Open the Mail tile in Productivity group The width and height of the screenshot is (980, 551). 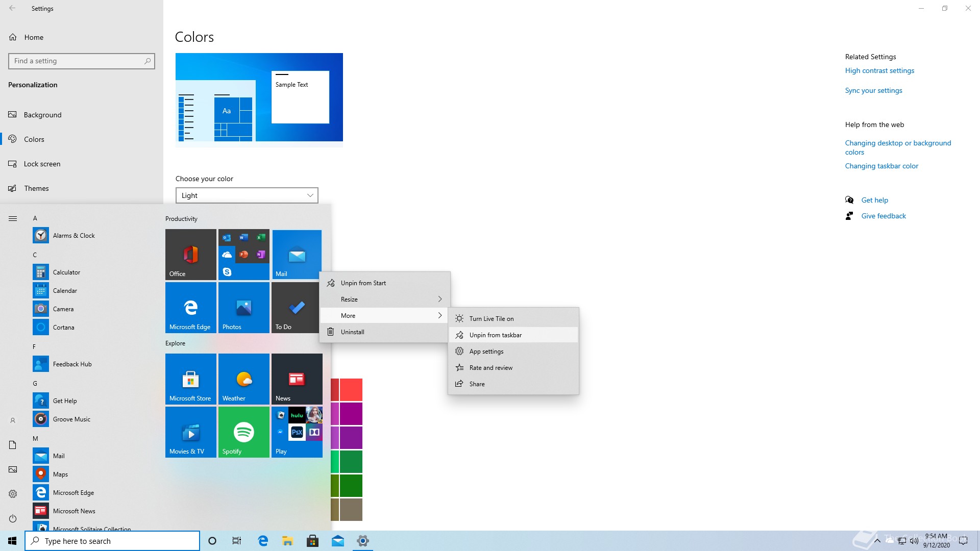297,254
